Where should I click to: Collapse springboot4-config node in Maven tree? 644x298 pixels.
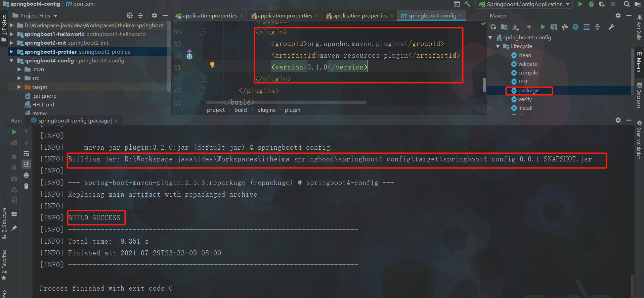[x=490, y=38]
